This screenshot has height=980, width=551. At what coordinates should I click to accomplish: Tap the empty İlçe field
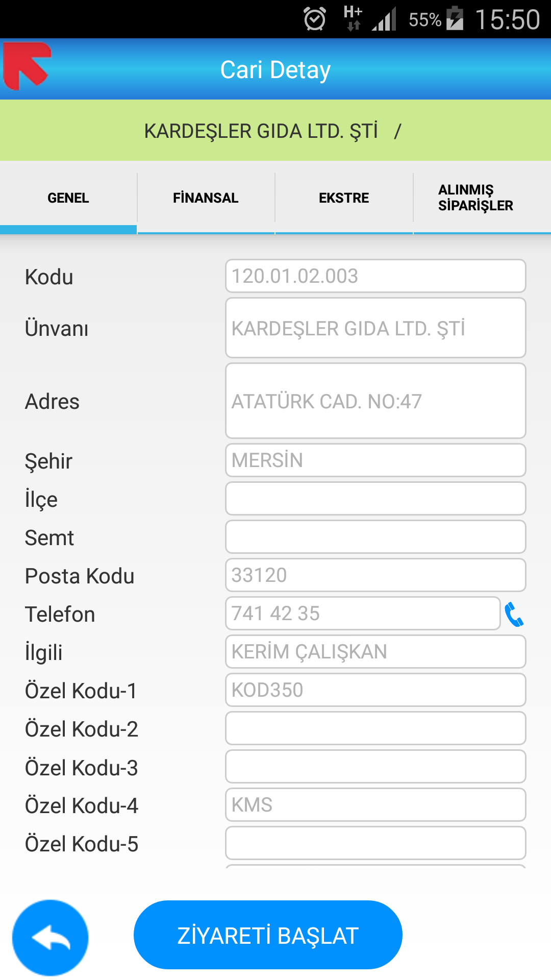[375, 499]
